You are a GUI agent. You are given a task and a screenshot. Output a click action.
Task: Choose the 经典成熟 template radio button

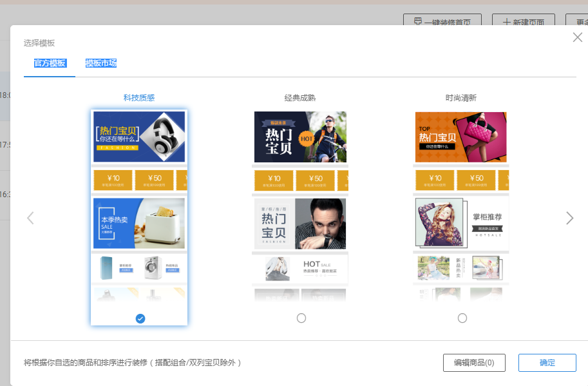pos(301,318)
